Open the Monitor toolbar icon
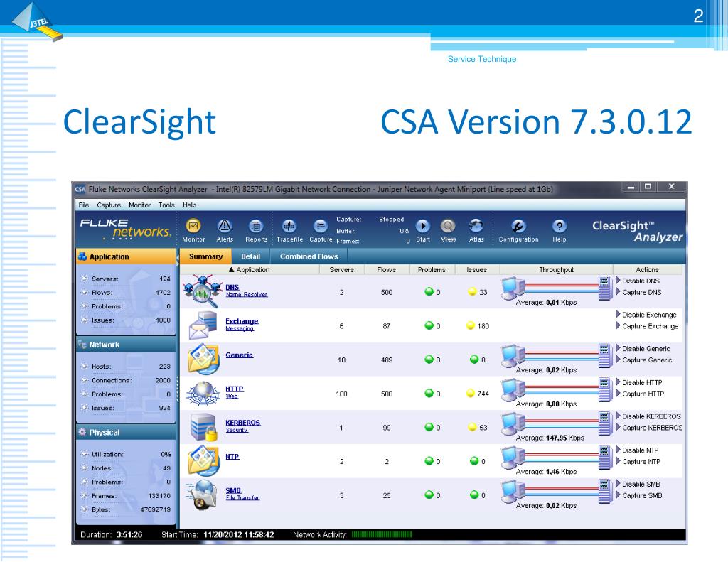728x562 pixels. 193,227
